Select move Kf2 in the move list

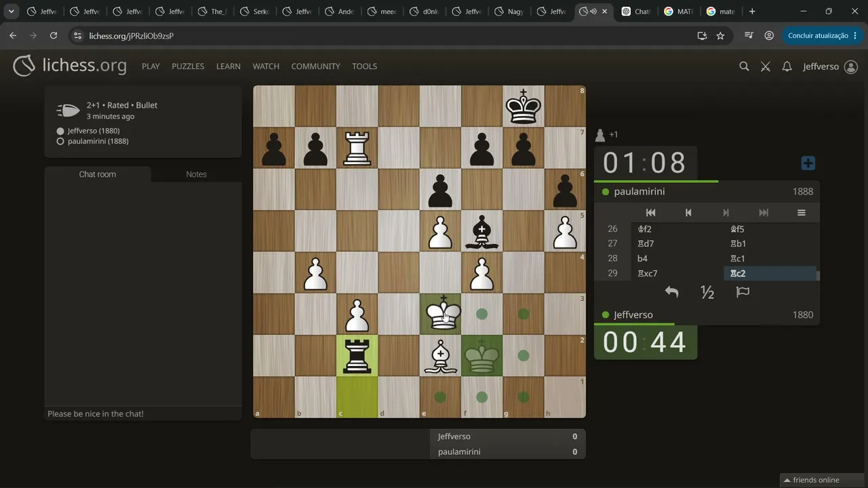click(x=677, y=229)
